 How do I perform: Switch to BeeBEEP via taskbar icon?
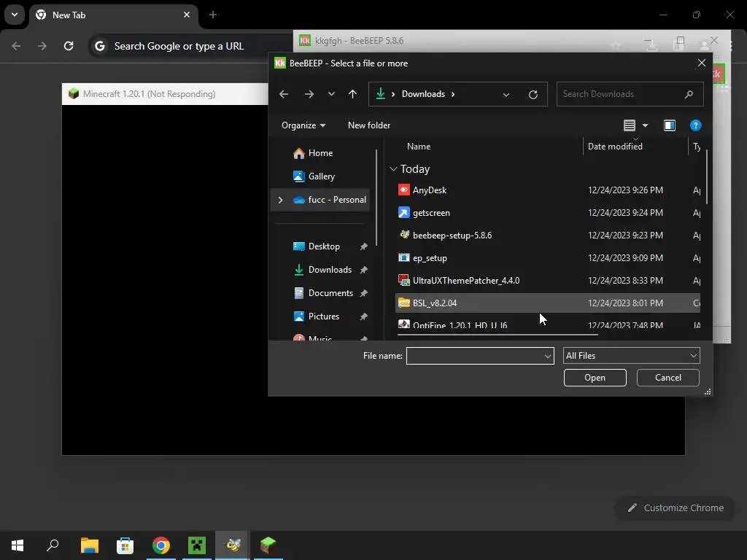[x=233, y=545]
